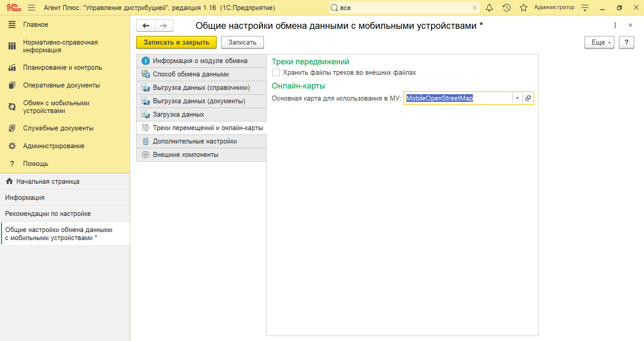Enable storing track files in external files

pyautogui.click(x=276, y=72)
